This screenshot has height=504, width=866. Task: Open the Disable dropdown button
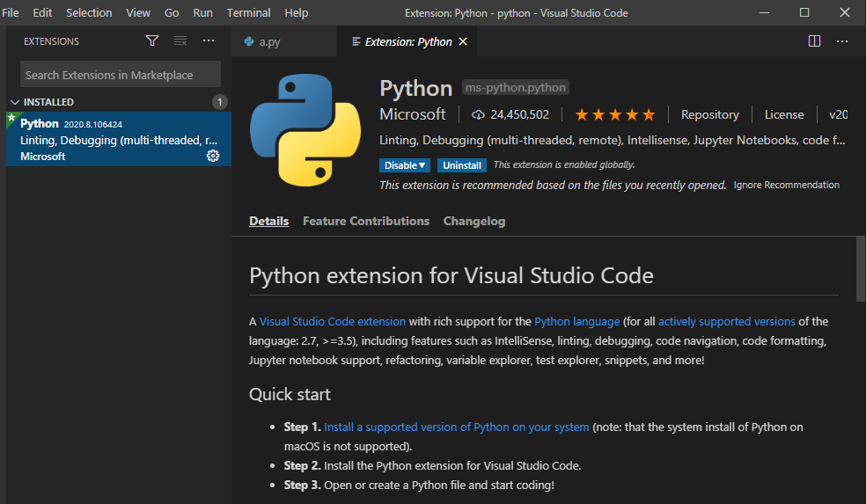tap(405, 165)
